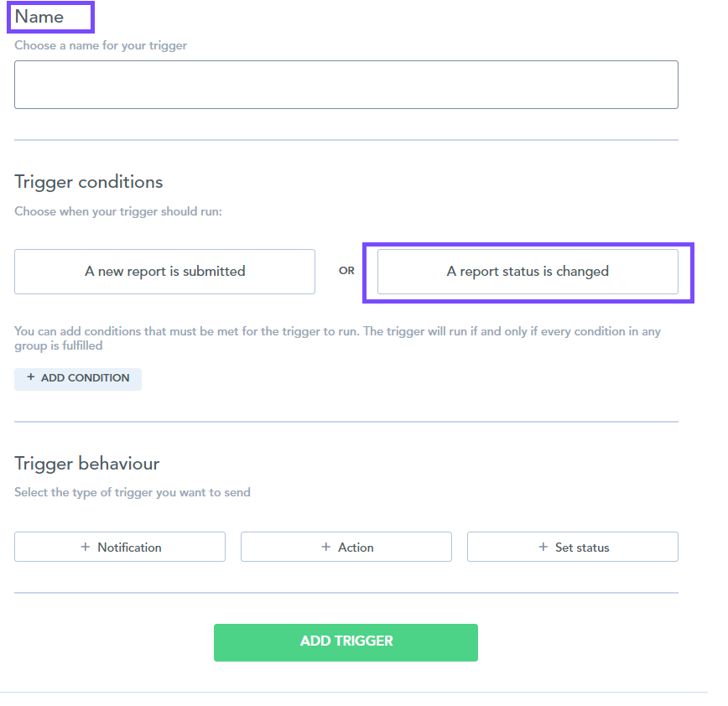The height and width of the screenshot is (706, 728).
Task: Click the plus icon beside Notification
Action: pos(84,547)
